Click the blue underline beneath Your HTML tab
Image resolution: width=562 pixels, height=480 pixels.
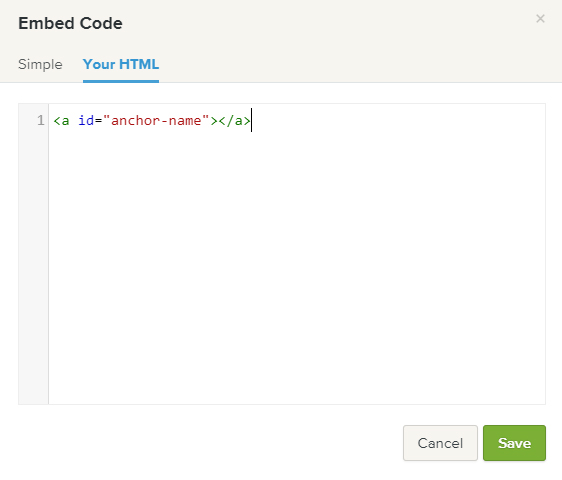(x=121, y=81)
